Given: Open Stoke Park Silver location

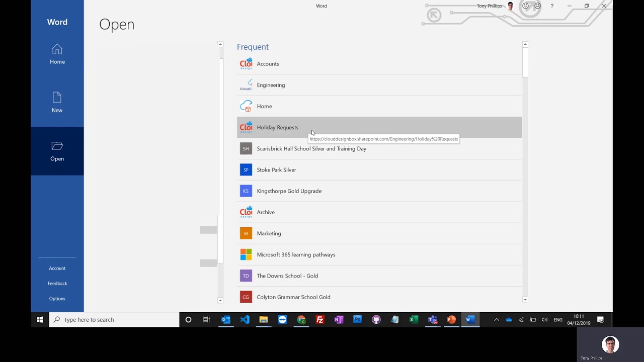Looking at the screenshot, I should point(379,170).
